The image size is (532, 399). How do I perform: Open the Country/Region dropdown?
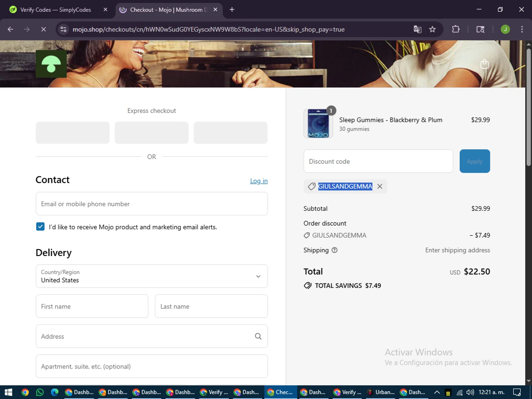(152, 276)
